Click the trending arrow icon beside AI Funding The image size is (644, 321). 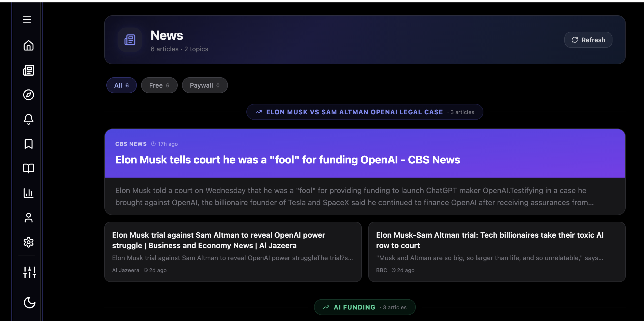[326, 307]
